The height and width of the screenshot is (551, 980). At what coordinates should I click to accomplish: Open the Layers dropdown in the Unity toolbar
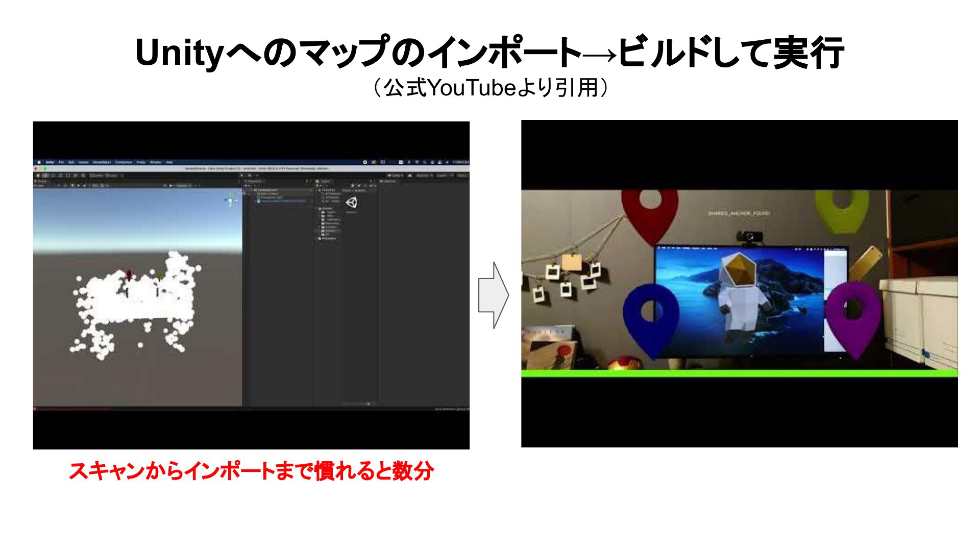pyautogui.click(x=445, y=176)
